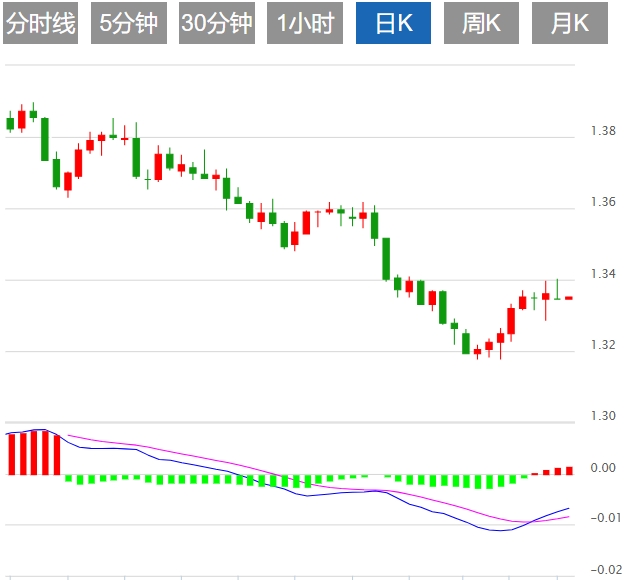This screenshot has height=580, width=636.
Task: Click the −0.02 MACD axis label
Action: click(x=601, y=570)
